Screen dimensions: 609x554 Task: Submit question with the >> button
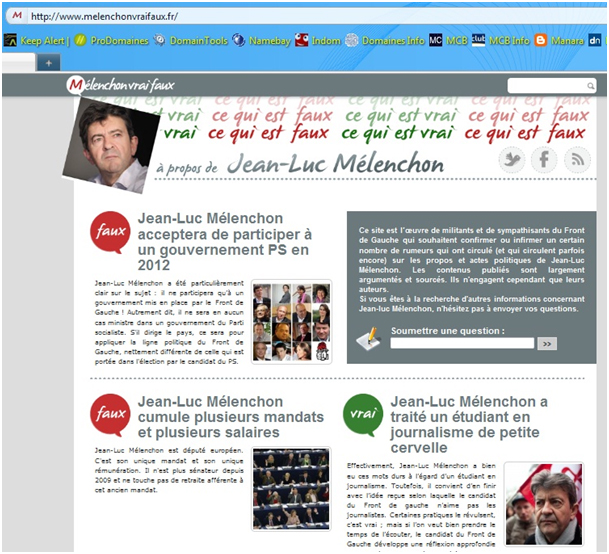pos(547,343)
